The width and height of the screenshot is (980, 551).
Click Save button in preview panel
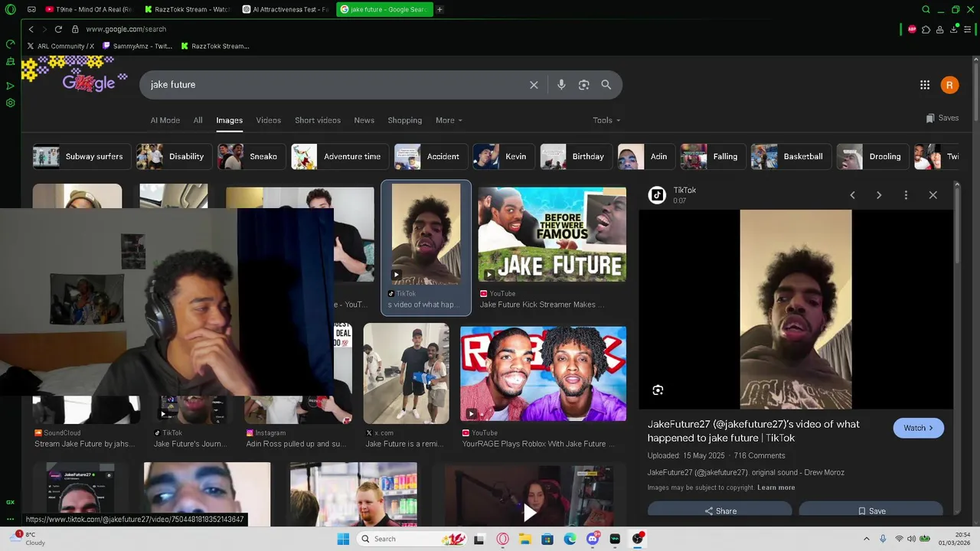(871, 510)
